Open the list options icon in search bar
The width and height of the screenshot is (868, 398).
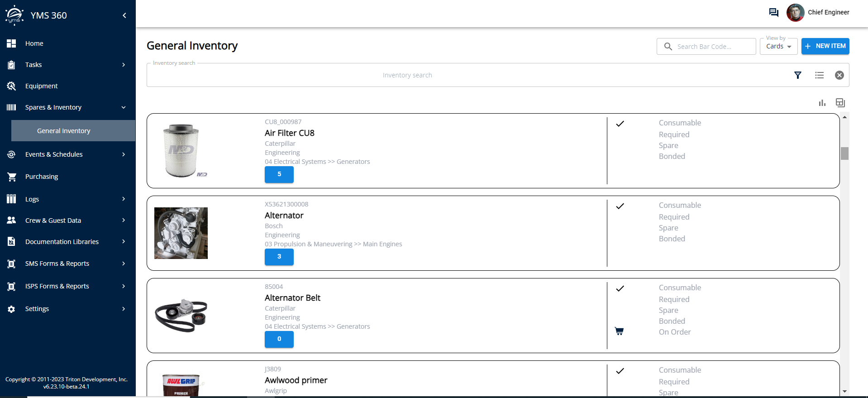(819, 75)
